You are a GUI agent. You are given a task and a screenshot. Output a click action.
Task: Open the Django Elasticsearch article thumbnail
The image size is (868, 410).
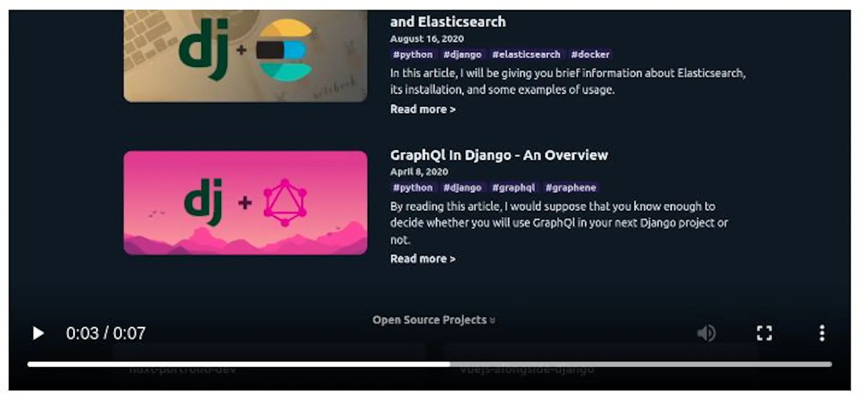[245, 56]
